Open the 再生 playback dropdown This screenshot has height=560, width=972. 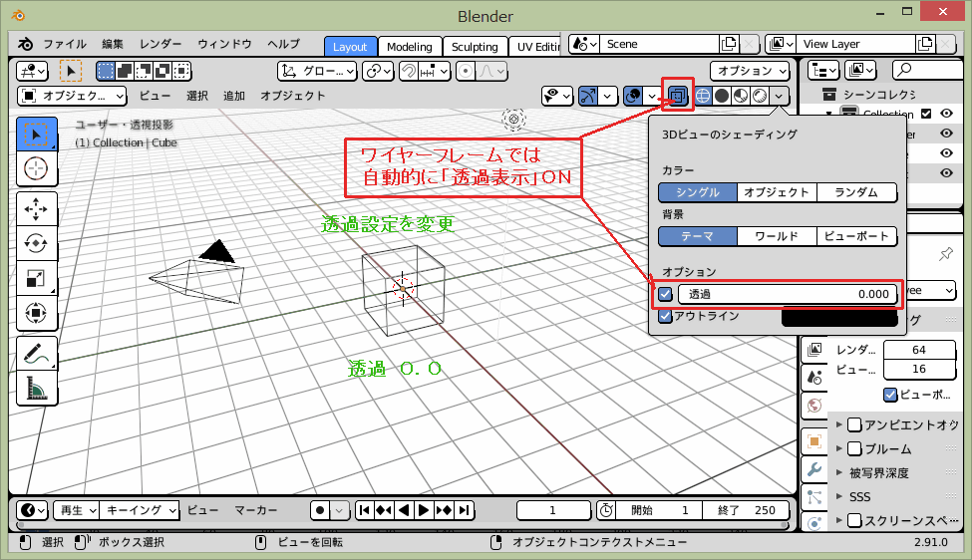(x=76, y=510)
